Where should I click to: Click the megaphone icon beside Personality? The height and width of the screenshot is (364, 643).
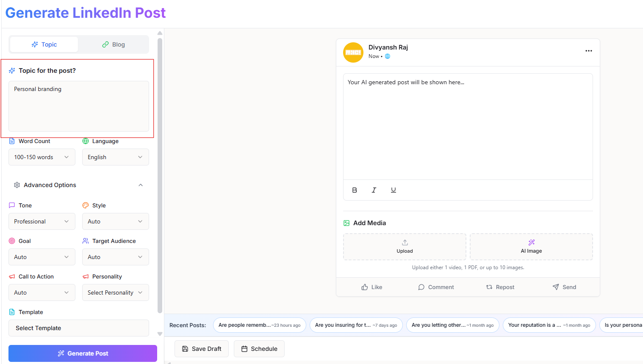(86, 276)
